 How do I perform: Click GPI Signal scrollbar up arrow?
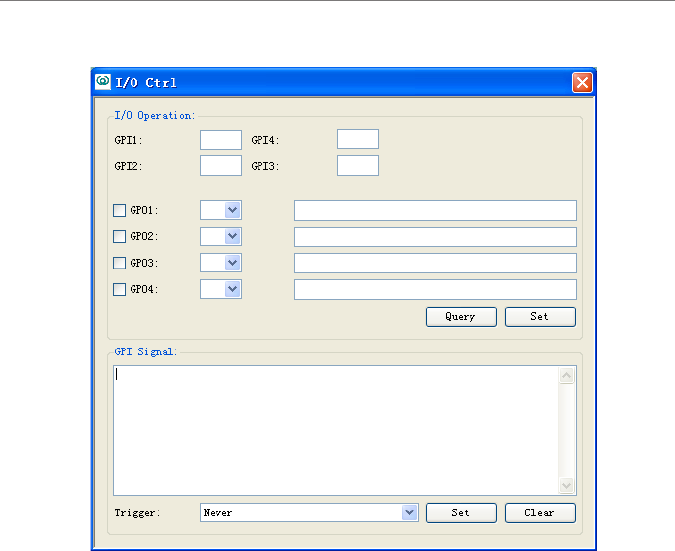click(x=567, y=375)
